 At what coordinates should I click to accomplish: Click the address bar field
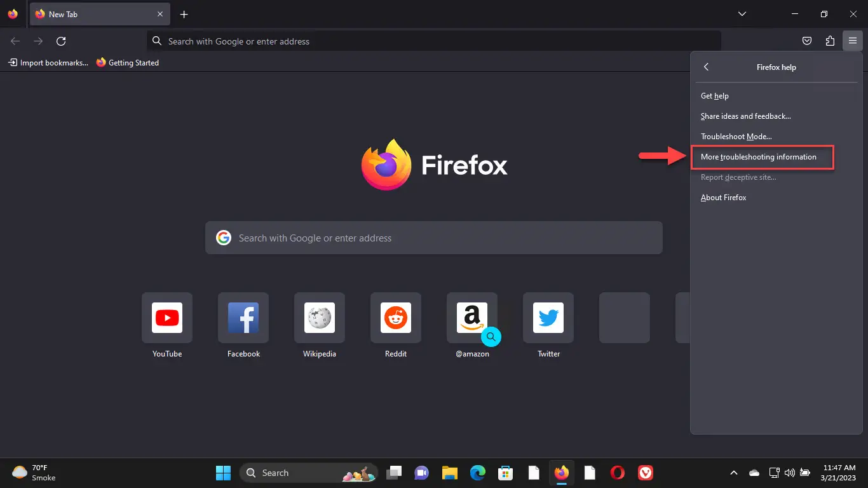434,41
